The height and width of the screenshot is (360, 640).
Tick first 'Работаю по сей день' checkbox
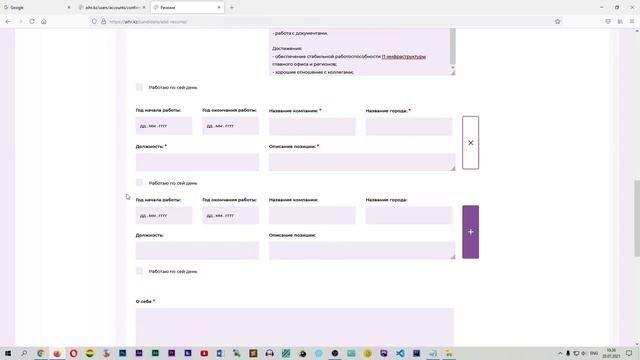[x=139, y=87]
